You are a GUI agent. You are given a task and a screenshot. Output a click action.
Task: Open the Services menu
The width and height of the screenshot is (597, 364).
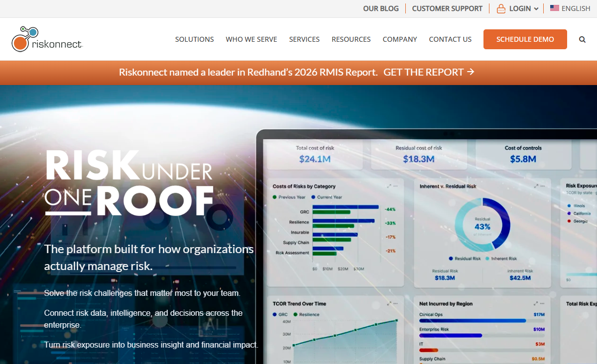tap(304, 40)
